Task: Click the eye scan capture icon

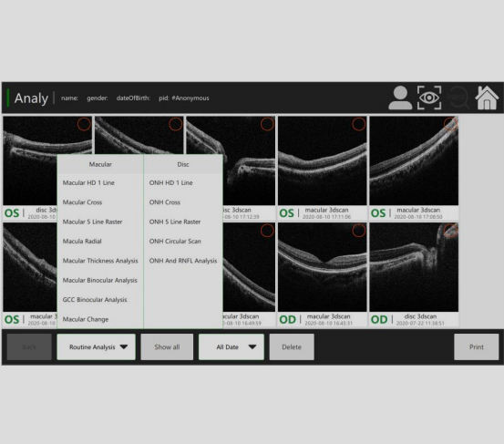Action: pyautogui.click(x=429, y=98)
